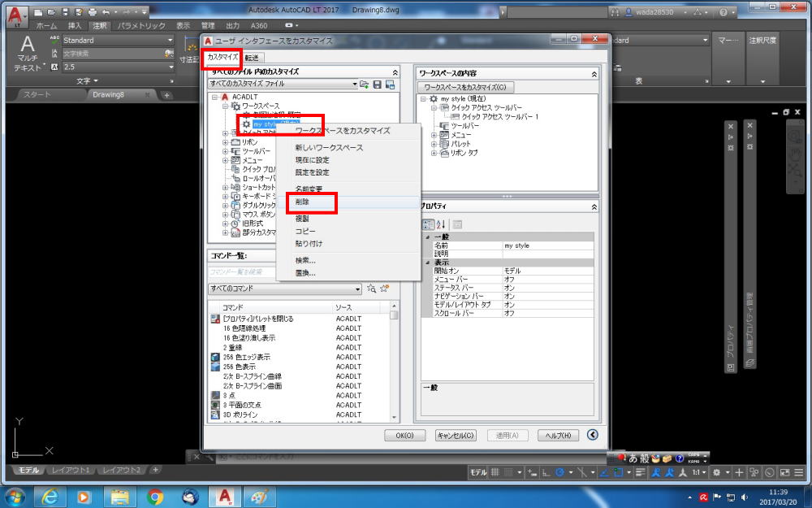The height and width of the screenshot is (508, 812).
Task: Click the Save icon in quick access toolbar
Action: tap(65, 11)
